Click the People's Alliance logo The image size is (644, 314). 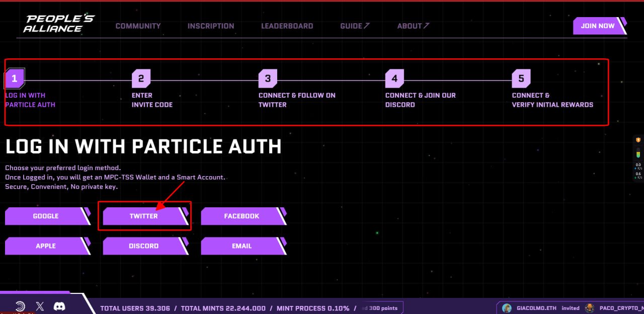(59, 24)
